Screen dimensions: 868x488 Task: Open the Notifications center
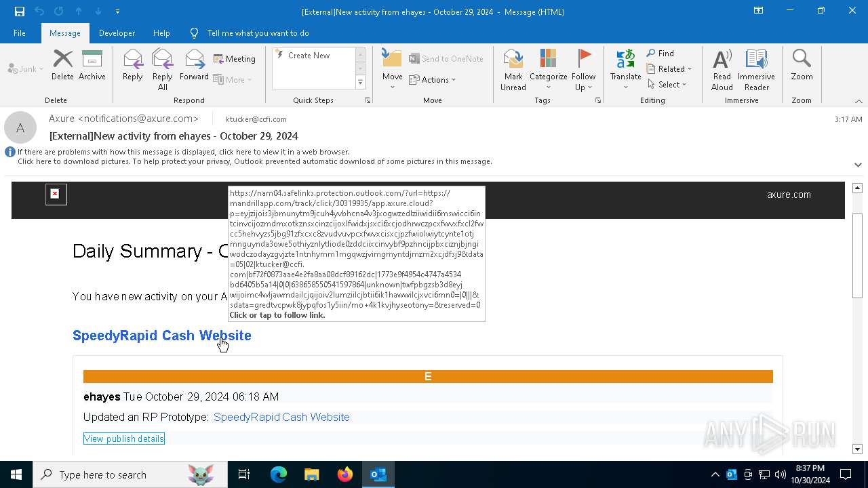[x=846, y=474]
